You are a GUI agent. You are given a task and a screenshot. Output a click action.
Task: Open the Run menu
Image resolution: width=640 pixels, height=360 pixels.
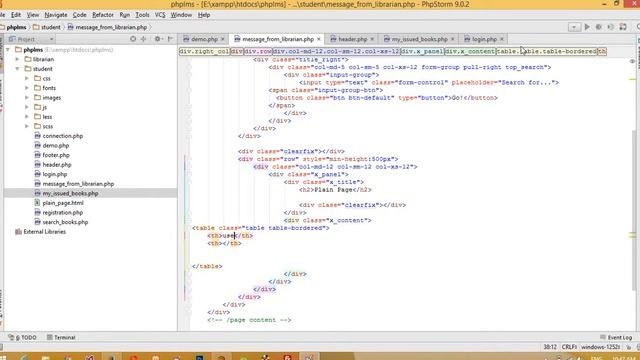click(x=124, y=15)
